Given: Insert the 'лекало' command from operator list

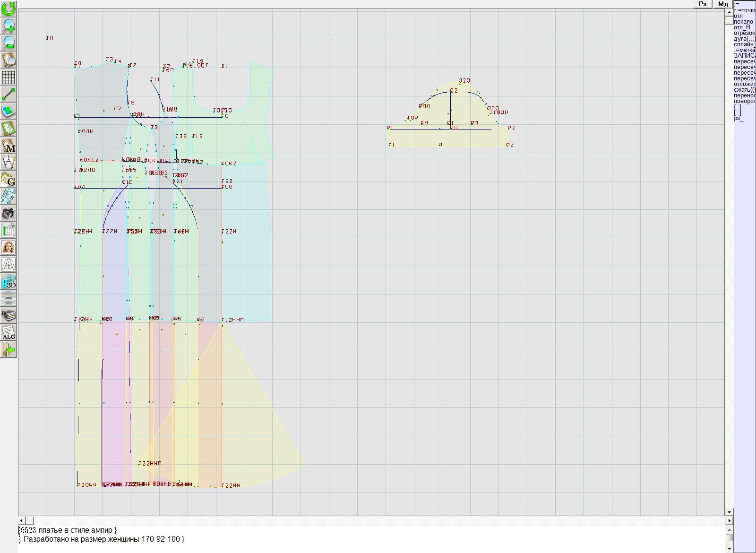Looking at the screenshot, I should [744, 22].
